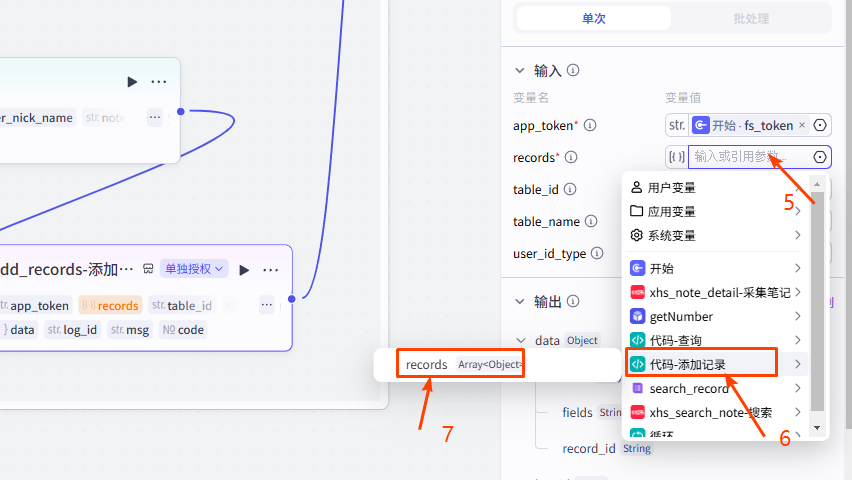852x480 pixels.
Task: Click the info icon next to app_token
Action: click(590, 126)
